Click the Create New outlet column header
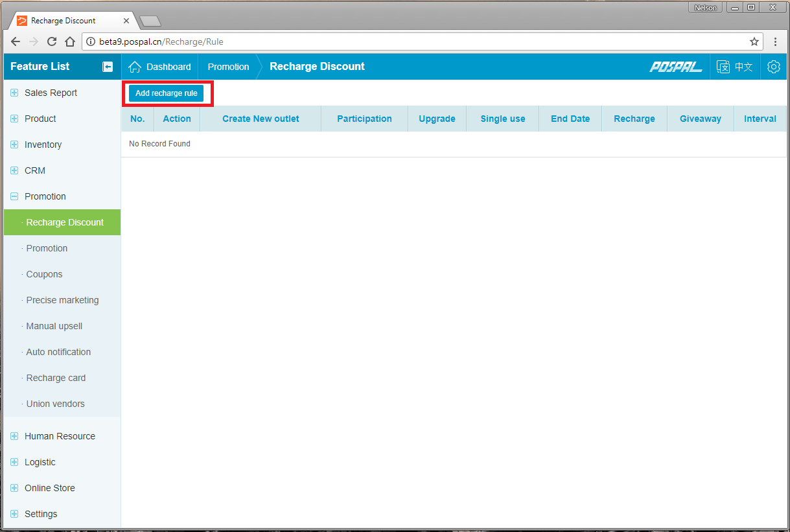790x532 pixels. point(261,119)
